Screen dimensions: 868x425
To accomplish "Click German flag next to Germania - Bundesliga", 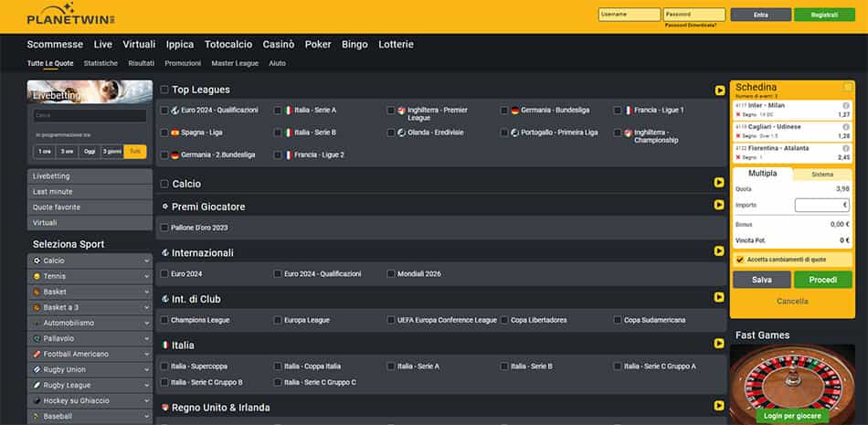I will click(514, 111).
